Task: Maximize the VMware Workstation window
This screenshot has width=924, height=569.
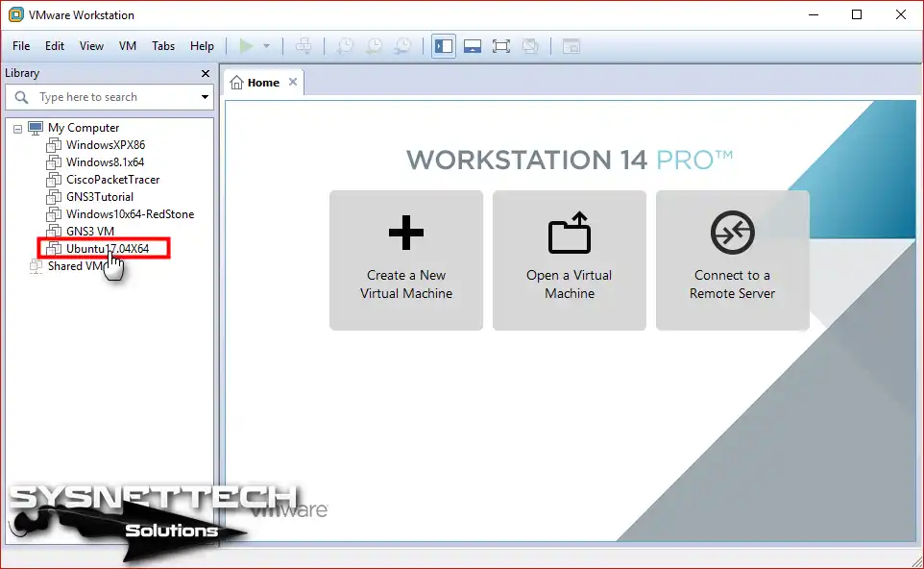Action: click(857, 14)
